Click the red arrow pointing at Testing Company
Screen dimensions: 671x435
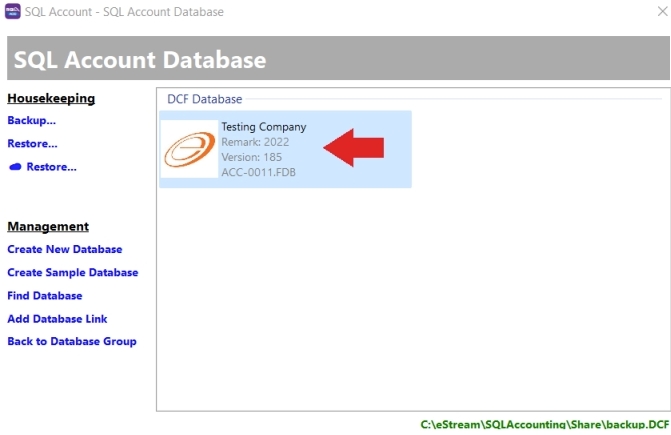click(x=353, y=148)
